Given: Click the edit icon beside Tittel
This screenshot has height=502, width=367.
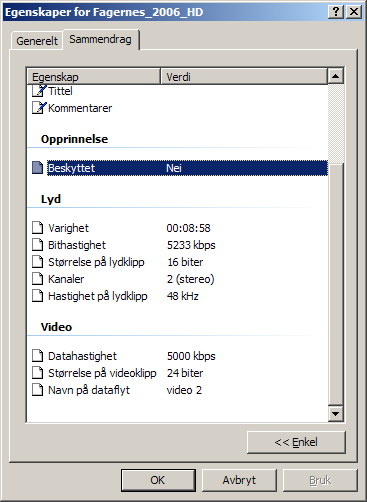Looking at the screenshot, I should (x=39, y=91).
